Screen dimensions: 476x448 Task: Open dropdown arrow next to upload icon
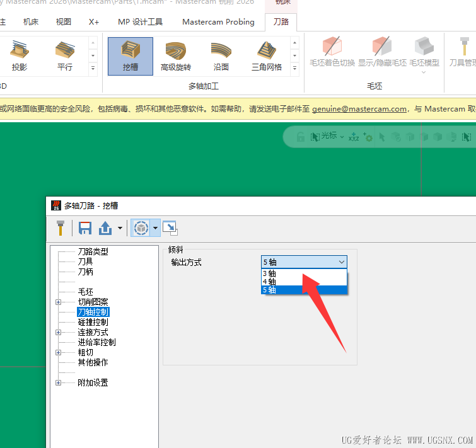pos(120,228)
